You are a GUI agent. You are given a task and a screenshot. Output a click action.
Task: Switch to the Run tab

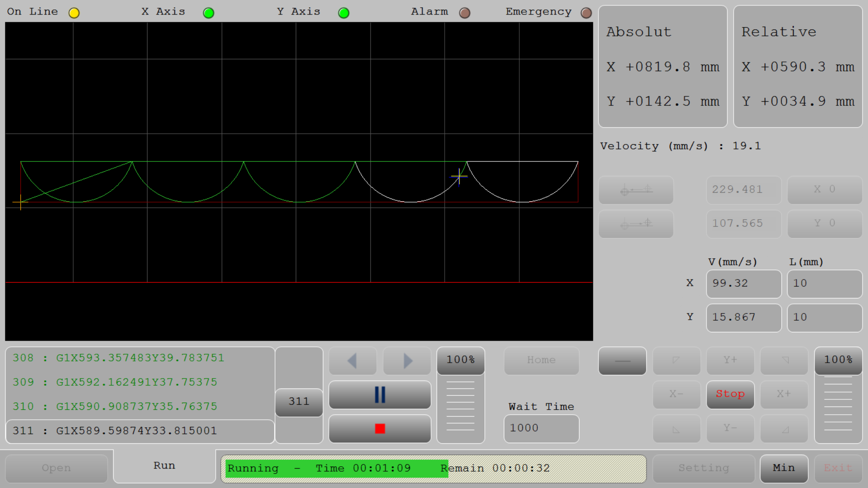pyautogui.click(x=164, y=465)
